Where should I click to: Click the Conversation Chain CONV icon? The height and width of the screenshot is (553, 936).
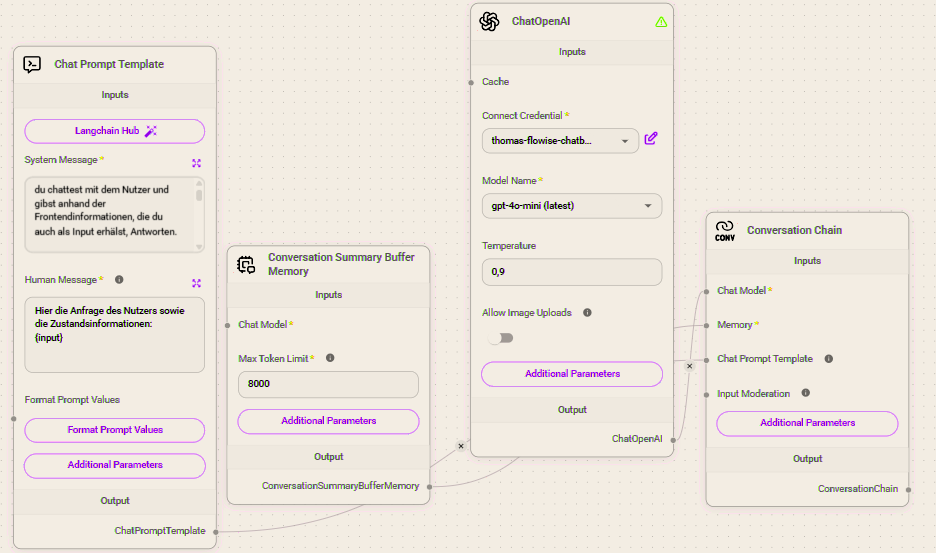pyautogui.click(x=725, y=231)
